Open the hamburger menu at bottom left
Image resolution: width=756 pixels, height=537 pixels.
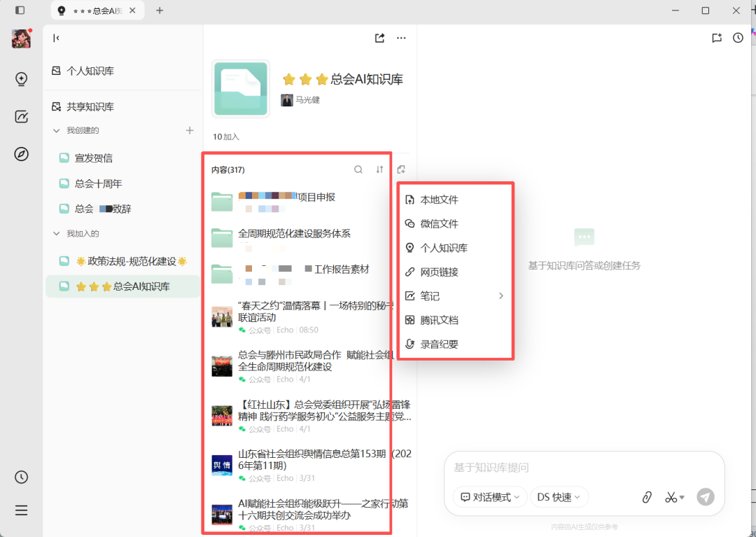[x=21, y=510]
